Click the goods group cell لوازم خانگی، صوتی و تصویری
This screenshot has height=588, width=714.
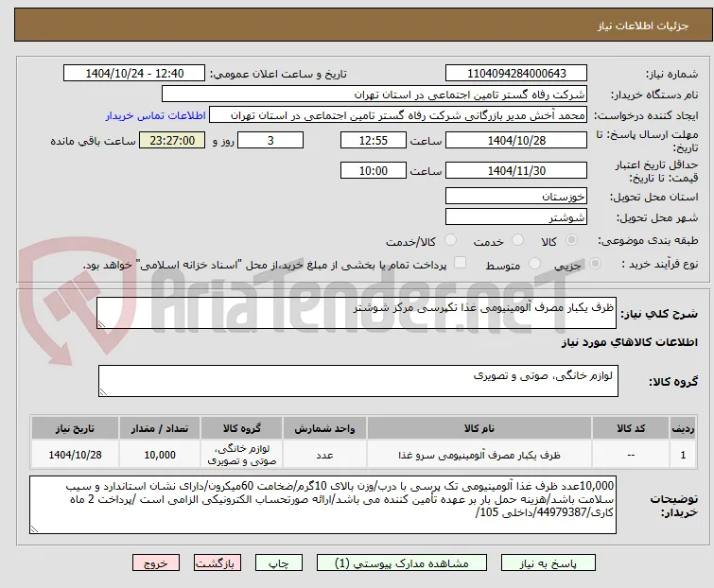point(242,455)
